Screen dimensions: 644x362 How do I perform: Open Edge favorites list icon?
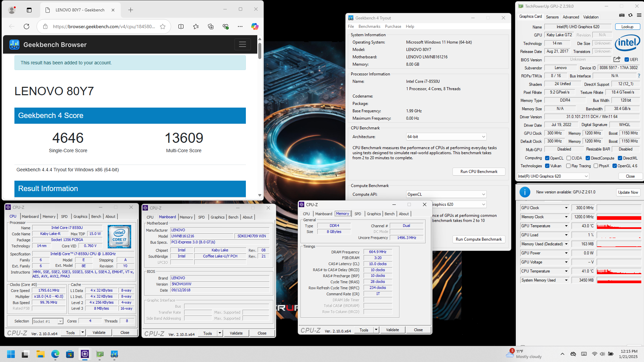[196, 26]
